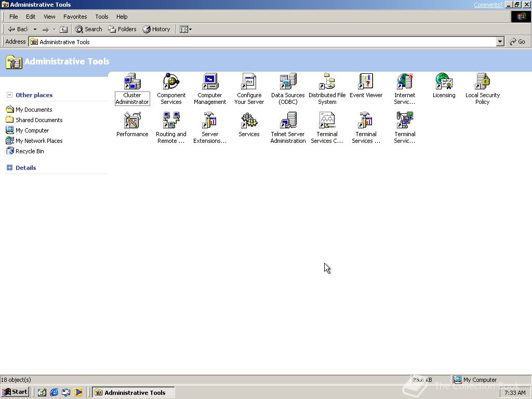Select Distributed File System icon
532x399 pixels.
click(x=327, y=89)
